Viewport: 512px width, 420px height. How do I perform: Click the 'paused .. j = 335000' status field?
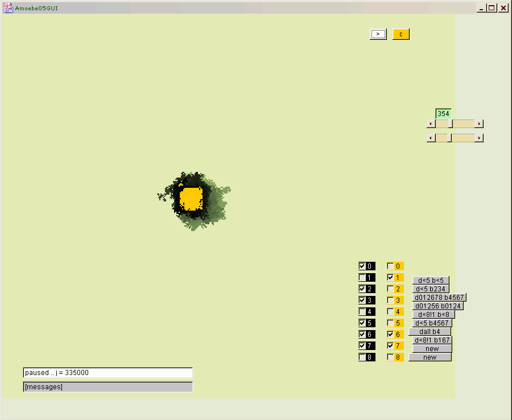click(108, 373)
